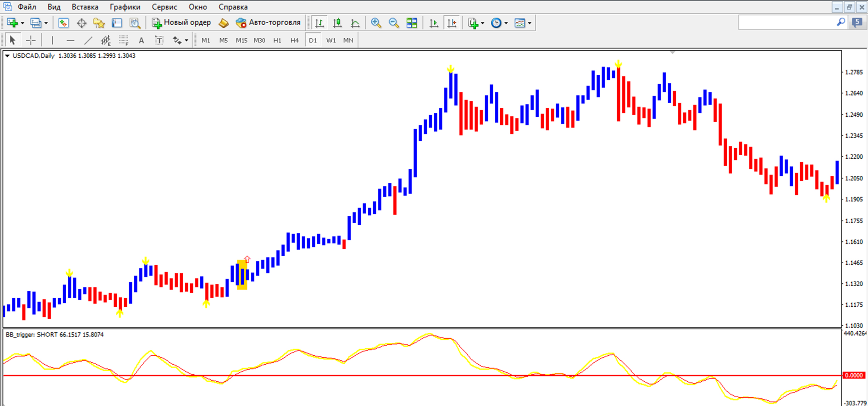
Task: Switch the timeframe to M15
Action: click(x=242, y=40)
